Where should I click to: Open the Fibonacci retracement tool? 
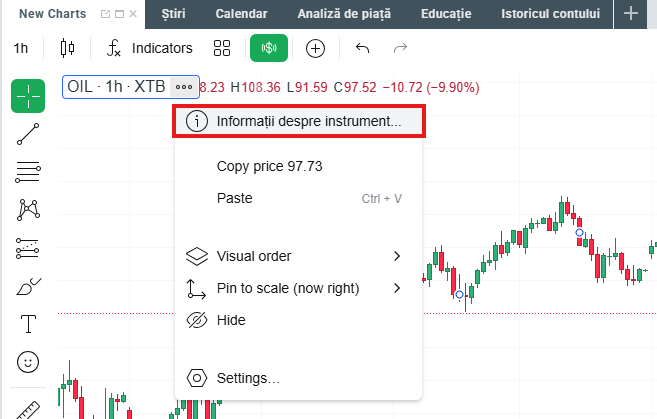tap(29, 171)
